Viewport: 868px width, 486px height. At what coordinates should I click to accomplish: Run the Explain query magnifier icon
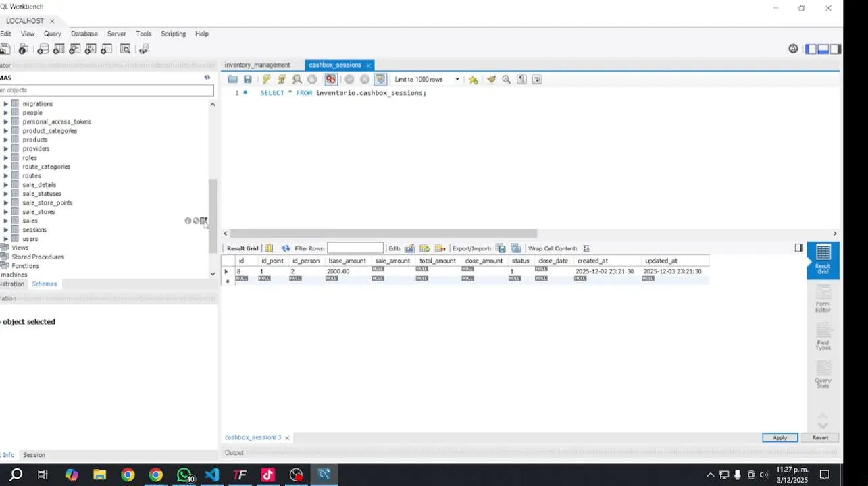point(297,80)
